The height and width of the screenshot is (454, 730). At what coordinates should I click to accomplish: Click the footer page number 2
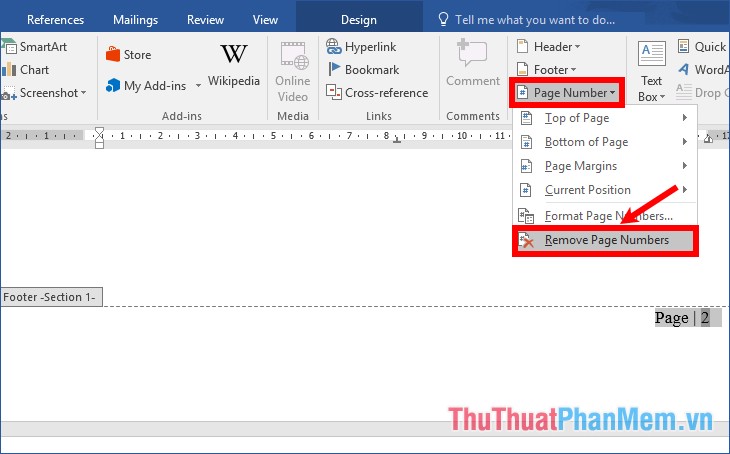click(x=705, y=318)
